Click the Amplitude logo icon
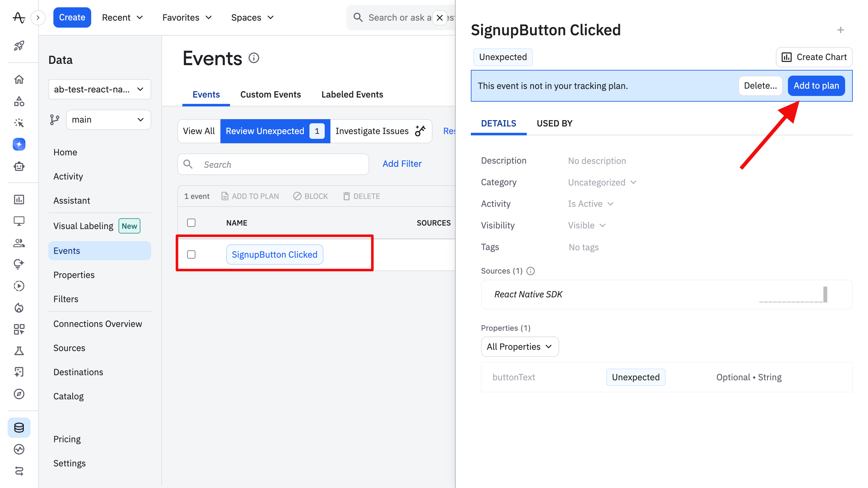Viewport: 868px width, 488px height. pos(19,17)
